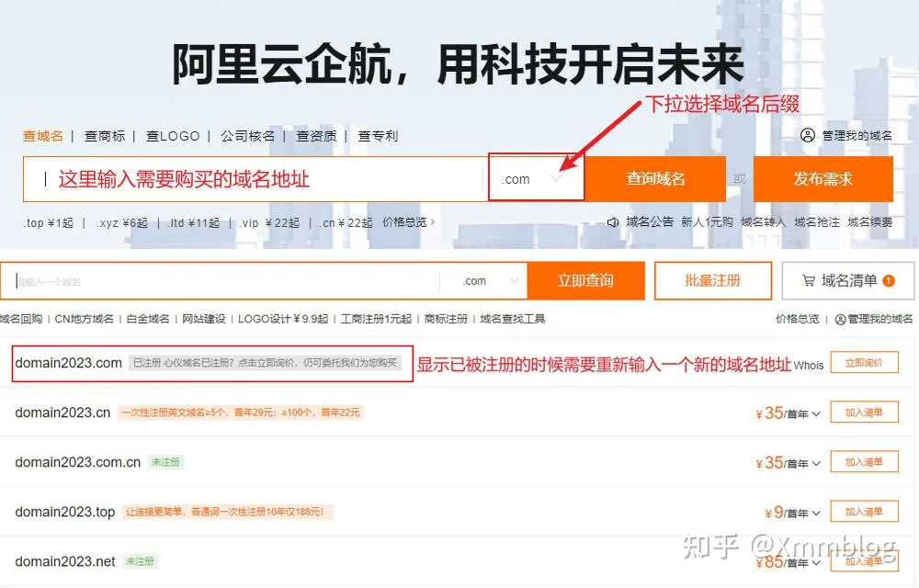Image resolution: width=919 pixels, height=588 pixels.
Task: Click the user icon beside 管理我的域名 at top
Action: pyautogui.click(x=808, y=135)
